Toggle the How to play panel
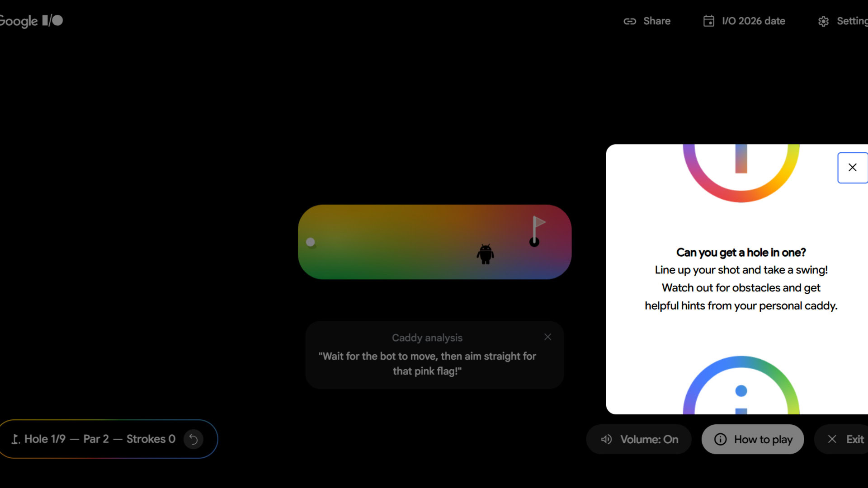This screenshot has width=868, height=488. tap(753, 439)
